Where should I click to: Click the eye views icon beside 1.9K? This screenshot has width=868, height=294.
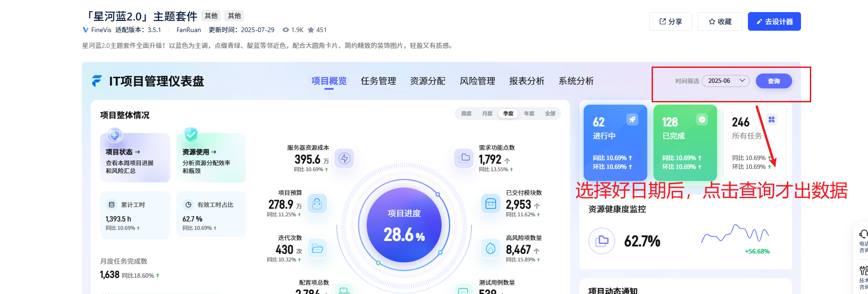tap(286, 30)
